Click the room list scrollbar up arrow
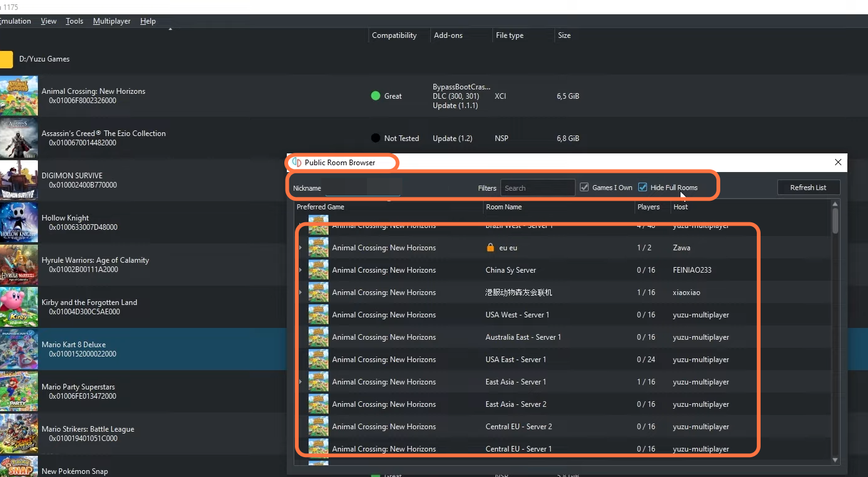 pos(835,204)
